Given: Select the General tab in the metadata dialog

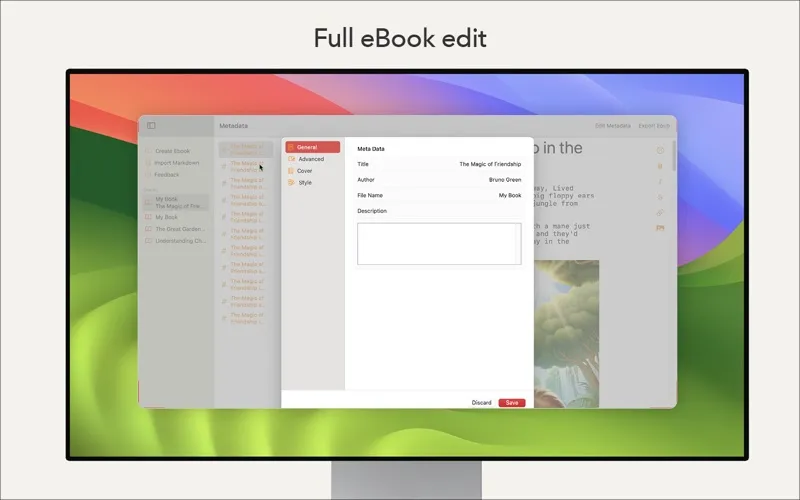Looking at the screenshot, I should point(313,147).
